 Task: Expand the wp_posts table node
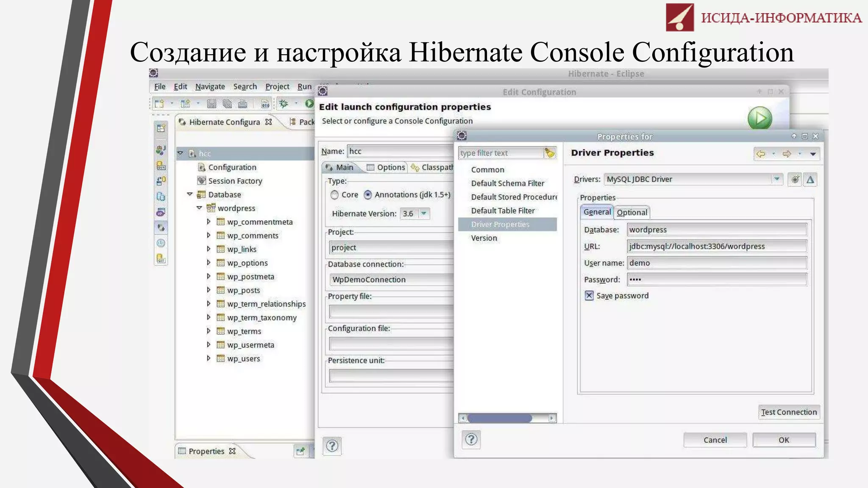pyautogui.click(x=209, y=290)
